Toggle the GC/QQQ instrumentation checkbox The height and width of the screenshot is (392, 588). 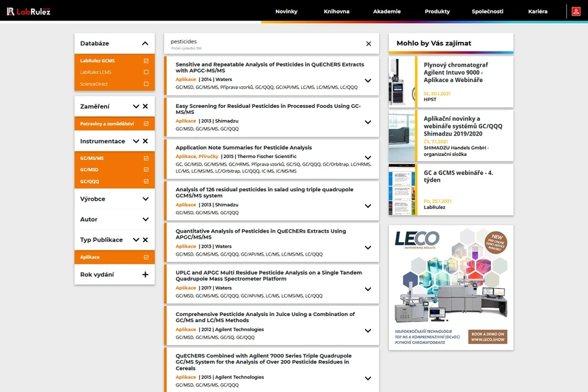pyautogui.click(x=146, y=182)
